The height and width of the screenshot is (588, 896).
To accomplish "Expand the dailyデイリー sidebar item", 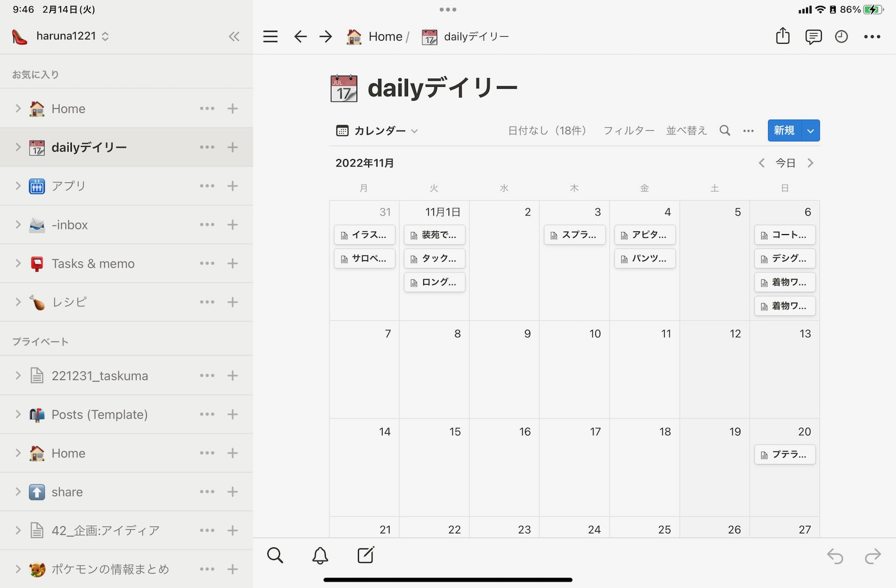I will [x=18, y=147].
